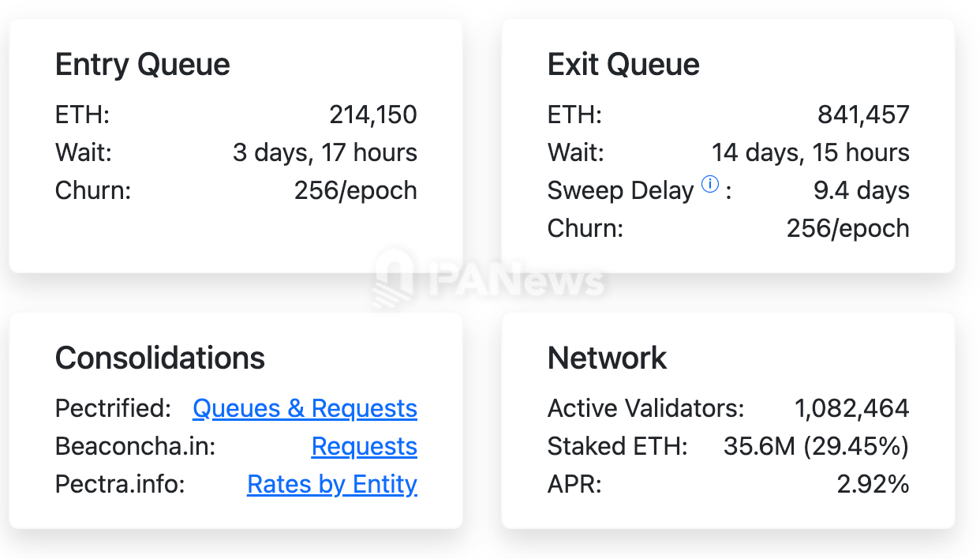Select the Entry Queue ETH value 214,150

click(x=372, y=114)
